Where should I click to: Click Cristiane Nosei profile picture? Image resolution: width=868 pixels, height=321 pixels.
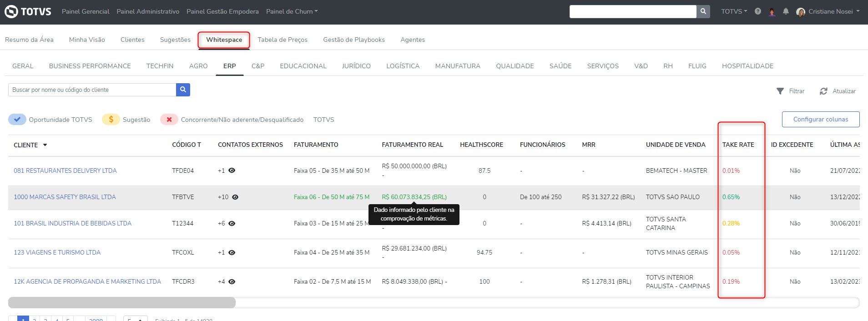pyautogui.click(x=801, y=12)
